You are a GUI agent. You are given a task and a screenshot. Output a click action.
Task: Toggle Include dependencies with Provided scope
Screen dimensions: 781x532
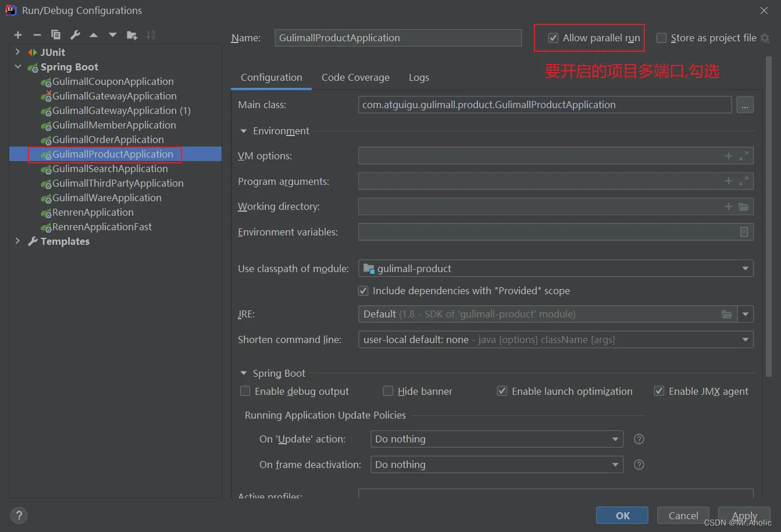point(363,291)
